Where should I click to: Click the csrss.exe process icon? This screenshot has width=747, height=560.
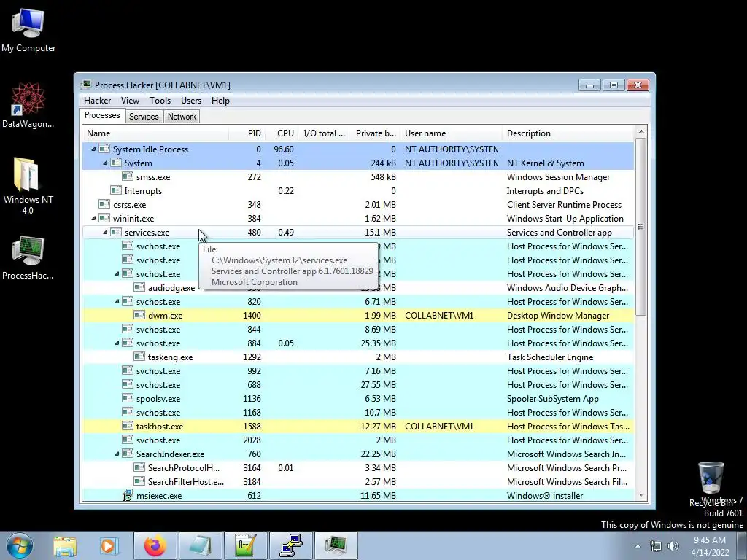pyautogui.click(x=104, y=204)
